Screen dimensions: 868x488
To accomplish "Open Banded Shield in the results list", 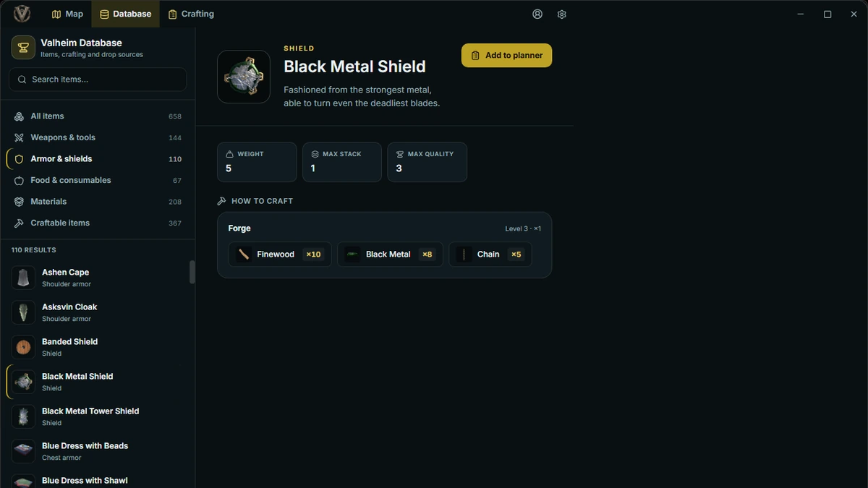I will click(97, 347).
